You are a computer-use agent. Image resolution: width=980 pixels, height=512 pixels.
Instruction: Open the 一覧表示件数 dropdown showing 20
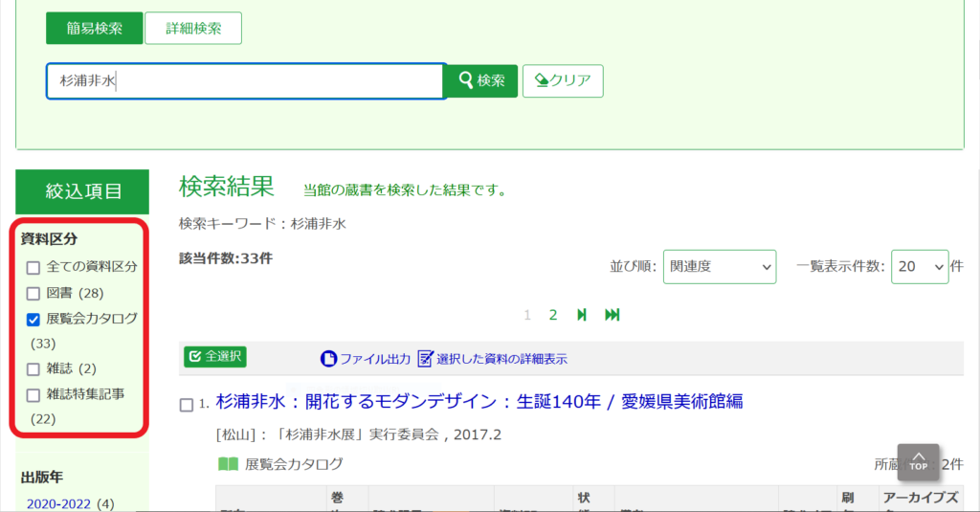tap(920, 267)
